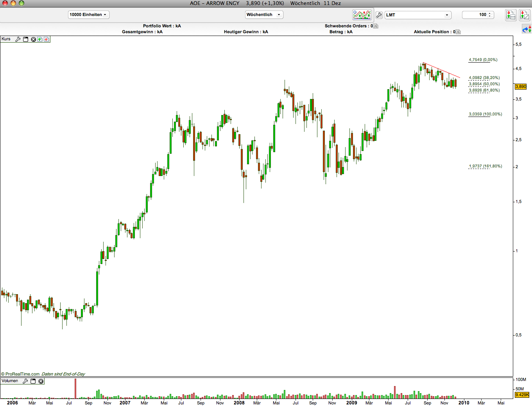The width and height of the screenshot is (532, 406).
Task: Click the order list arrows icon
Action: (x=511, y=15)
